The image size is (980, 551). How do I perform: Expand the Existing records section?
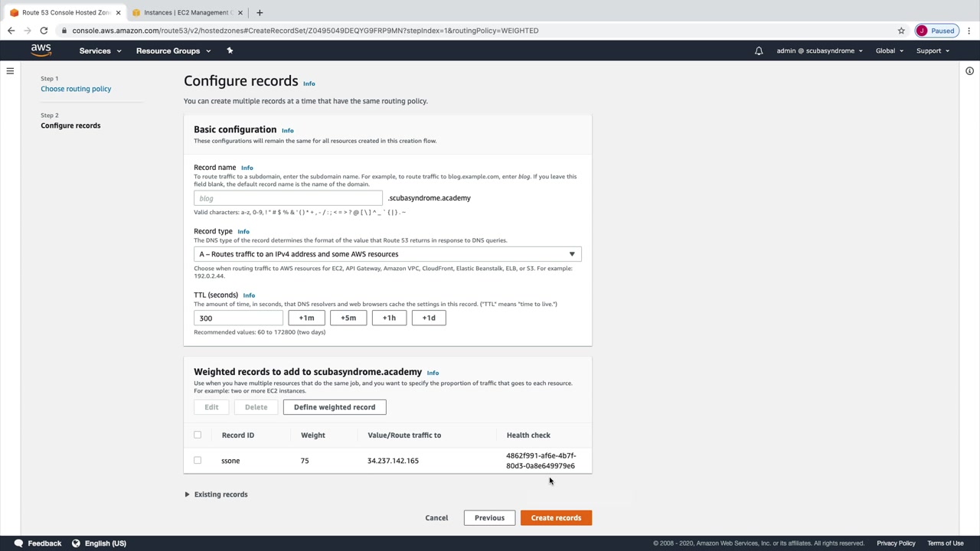point(217,494)
